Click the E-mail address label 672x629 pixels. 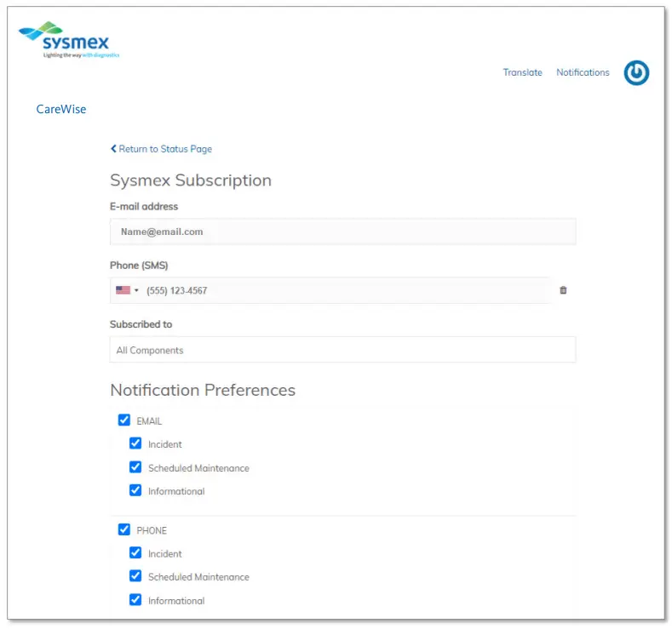click(144, 206)
